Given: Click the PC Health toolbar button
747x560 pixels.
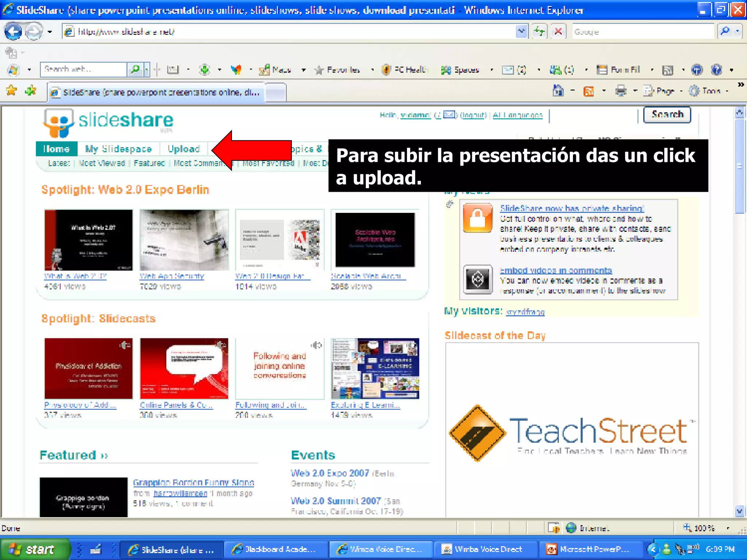Looking at the screenshot, I should click(405, 70).
